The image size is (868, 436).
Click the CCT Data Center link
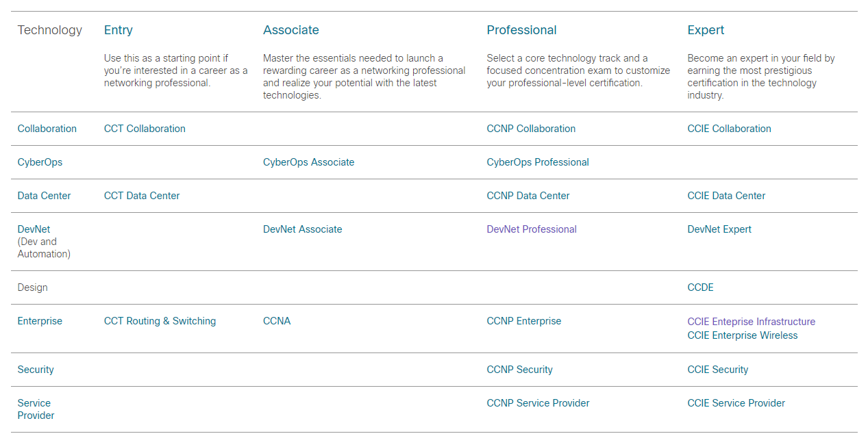(x=142, y=196)
